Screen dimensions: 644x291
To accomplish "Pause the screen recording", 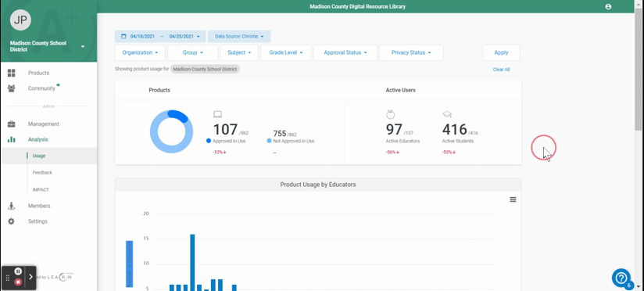I will coord(18,271).
